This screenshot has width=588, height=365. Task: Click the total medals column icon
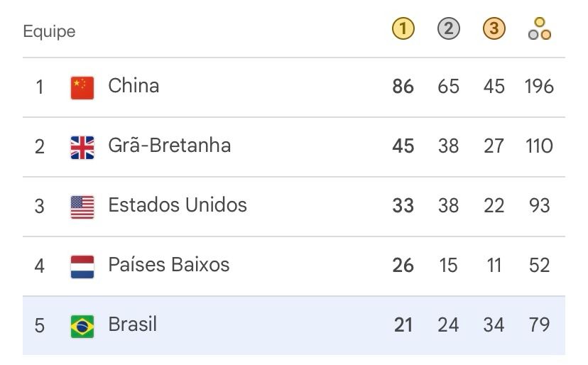pos(539,29)
